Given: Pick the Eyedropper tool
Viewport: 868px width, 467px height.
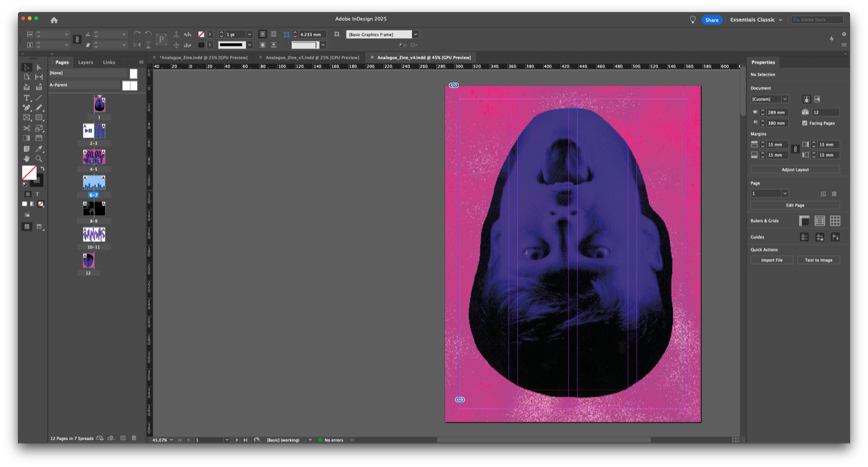Looking at the screenshot, I should pyautogui.click(x=39, y=149).
